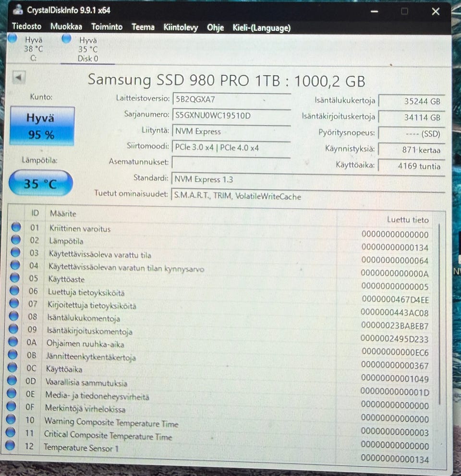Click the Isäntäkirjoituskertoja value 34114 GB
The image size is (461, 476).
[412, 118]
